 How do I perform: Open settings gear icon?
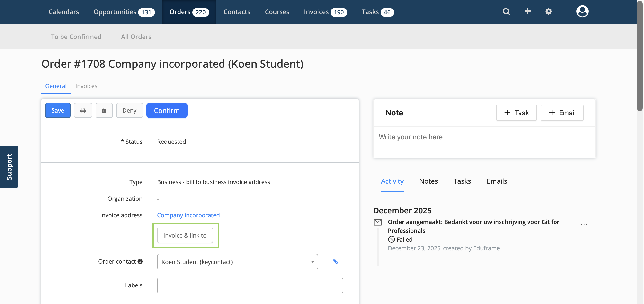[548, 11]
